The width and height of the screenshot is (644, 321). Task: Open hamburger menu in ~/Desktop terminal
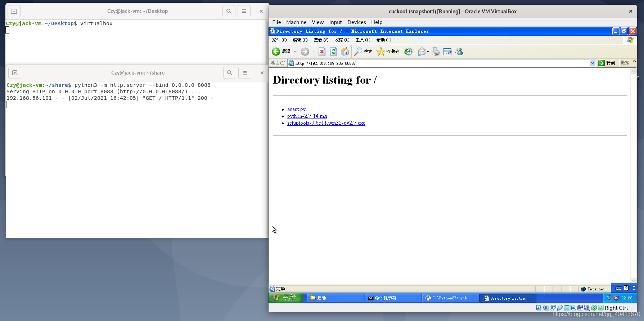[x=244, y=11]
